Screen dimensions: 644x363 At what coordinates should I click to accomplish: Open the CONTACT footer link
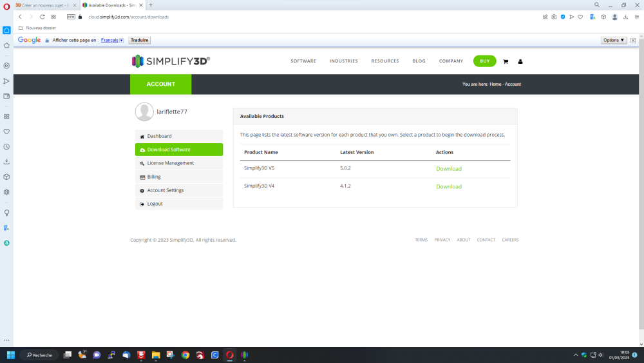[x=486, y=240]
